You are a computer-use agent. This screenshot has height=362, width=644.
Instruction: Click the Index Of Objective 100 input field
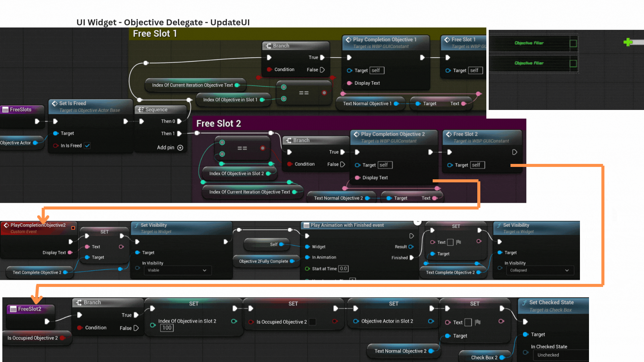(x=167, y=328)
